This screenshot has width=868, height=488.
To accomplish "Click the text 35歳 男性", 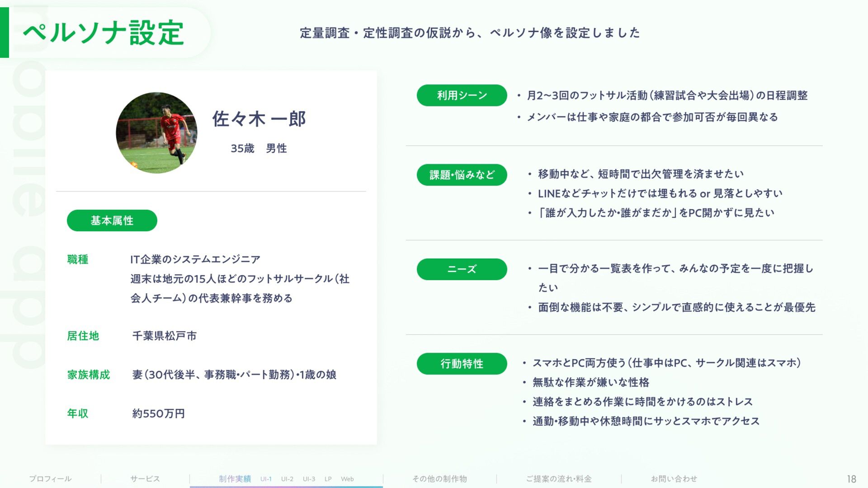I will (x=259, y=148).
